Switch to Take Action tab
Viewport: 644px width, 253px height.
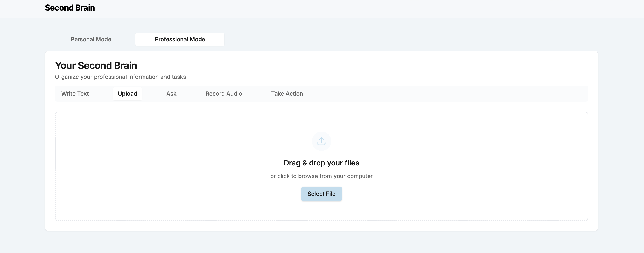pyautogui.click(x=287, y=94)
